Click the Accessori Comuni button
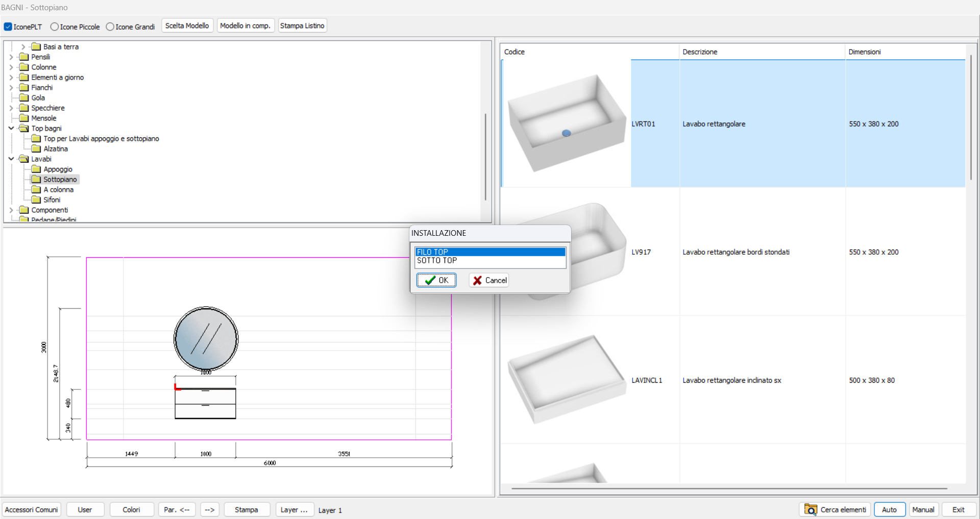The image size is (980, 519). coord(31,509)
